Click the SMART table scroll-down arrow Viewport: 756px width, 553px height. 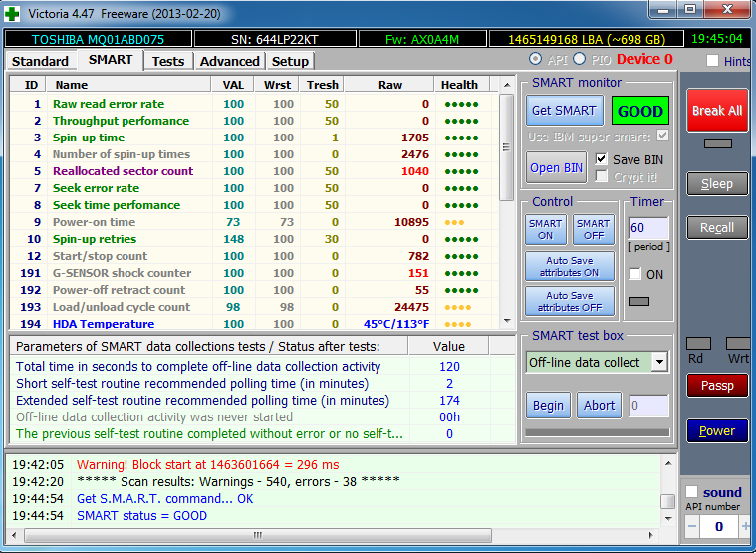coord(507,320)
